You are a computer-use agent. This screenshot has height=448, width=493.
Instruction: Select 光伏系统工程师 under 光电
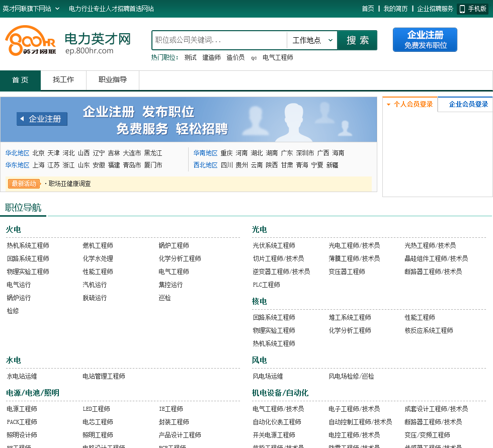(x=274, y=245)
